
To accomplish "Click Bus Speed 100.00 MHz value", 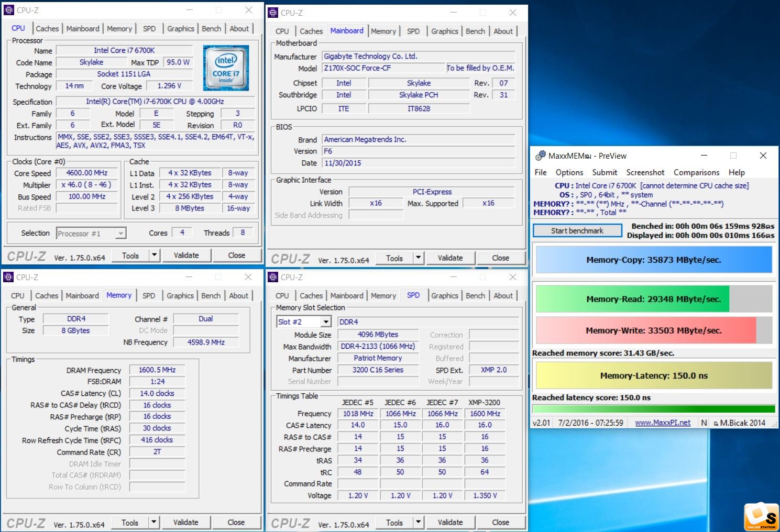I will 87,196.
